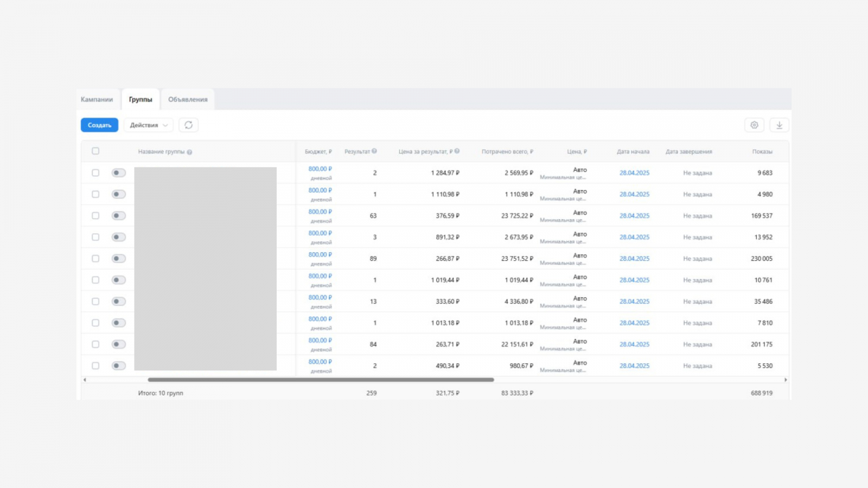Click help icon beside Цена за результат
Screen dimensions: 868x488
tap(457, 151)
